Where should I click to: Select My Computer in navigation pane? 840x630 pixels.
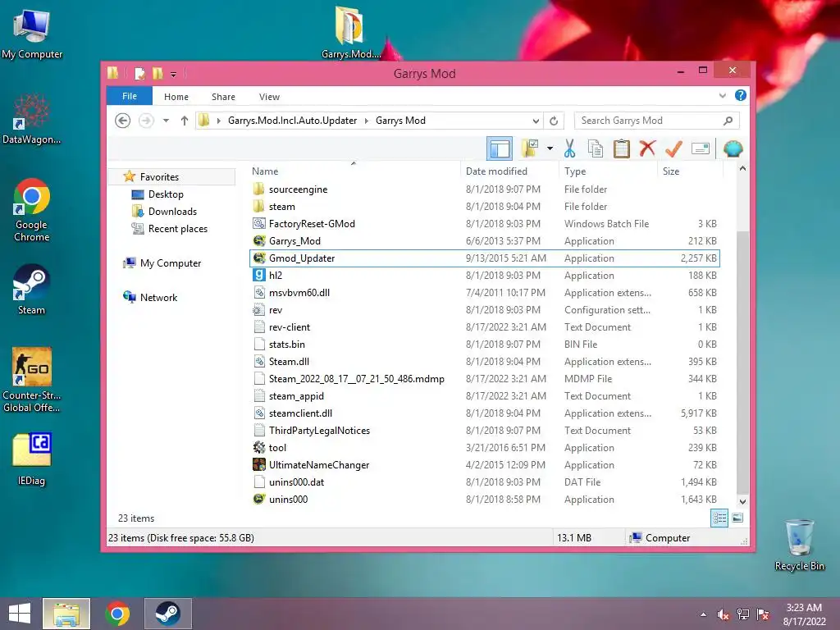pyautogui.click(x=171, y=263)
